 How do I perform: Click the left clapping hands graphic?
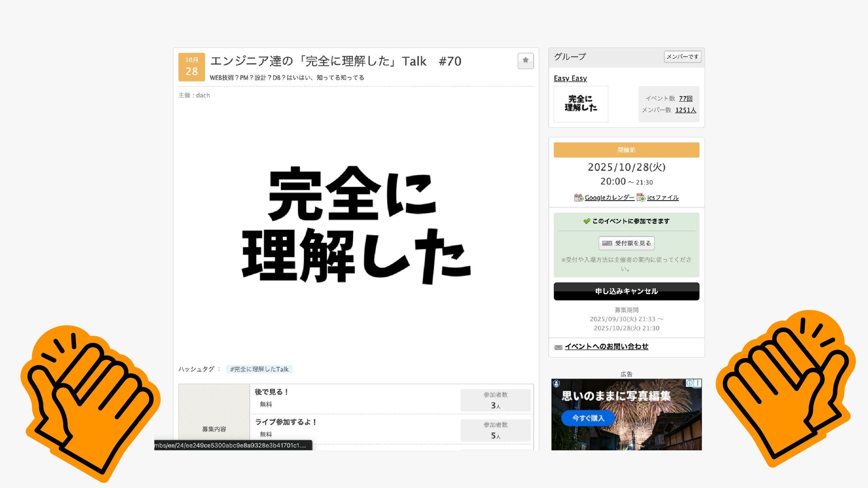pos(90,402)
